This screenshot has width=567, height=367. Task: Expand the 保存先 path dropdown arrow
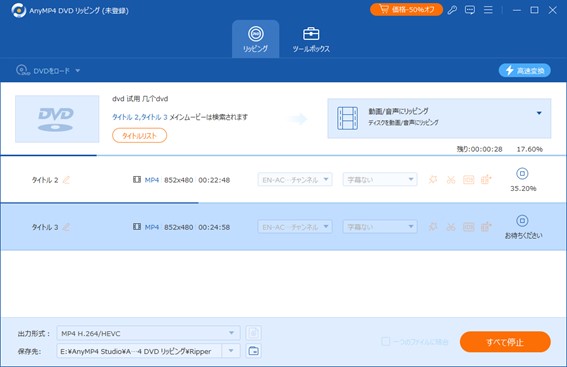coord(231,351)
